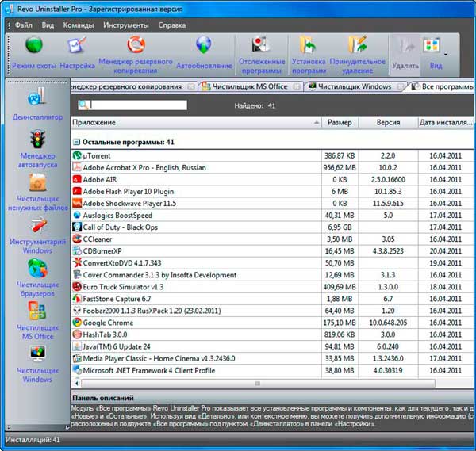Click the horizontal scrollbar thumb
Screen dimensions: 476x451
pos(258,384)
